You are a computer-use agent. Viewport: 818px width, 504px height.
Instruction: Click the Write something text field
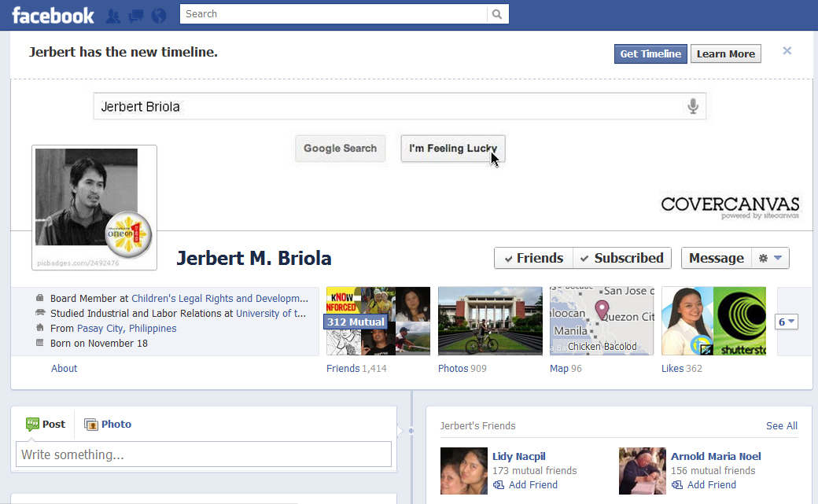click(203, 454)
